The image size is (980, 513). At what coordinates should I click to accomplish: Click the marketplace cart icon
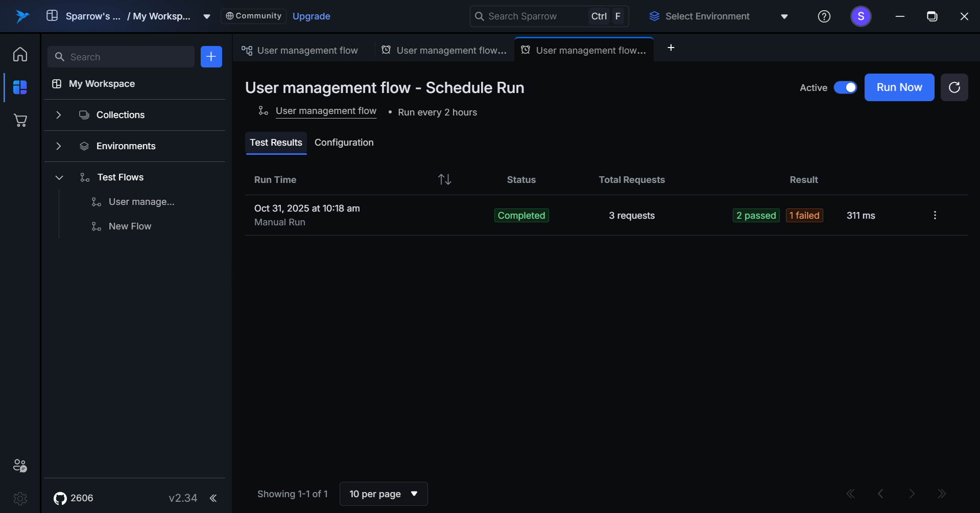click(20, 121)
